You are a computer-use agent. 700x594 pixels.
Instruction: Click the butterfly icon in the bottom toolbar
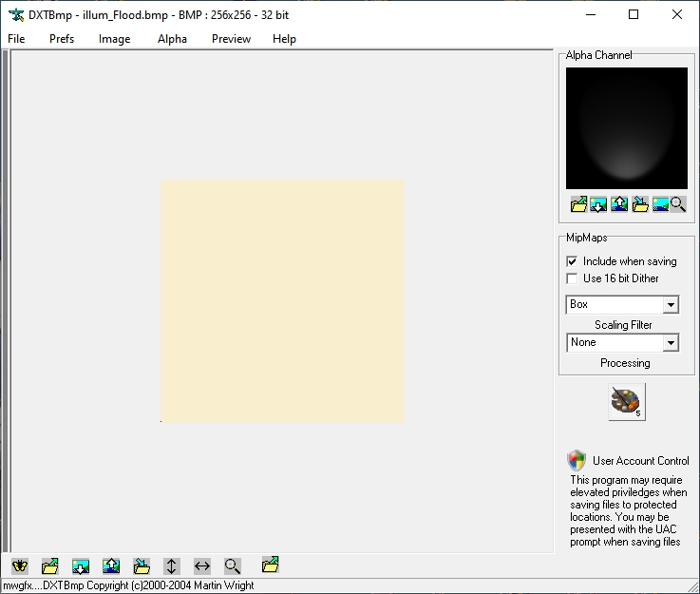click(x=20, y=566)
